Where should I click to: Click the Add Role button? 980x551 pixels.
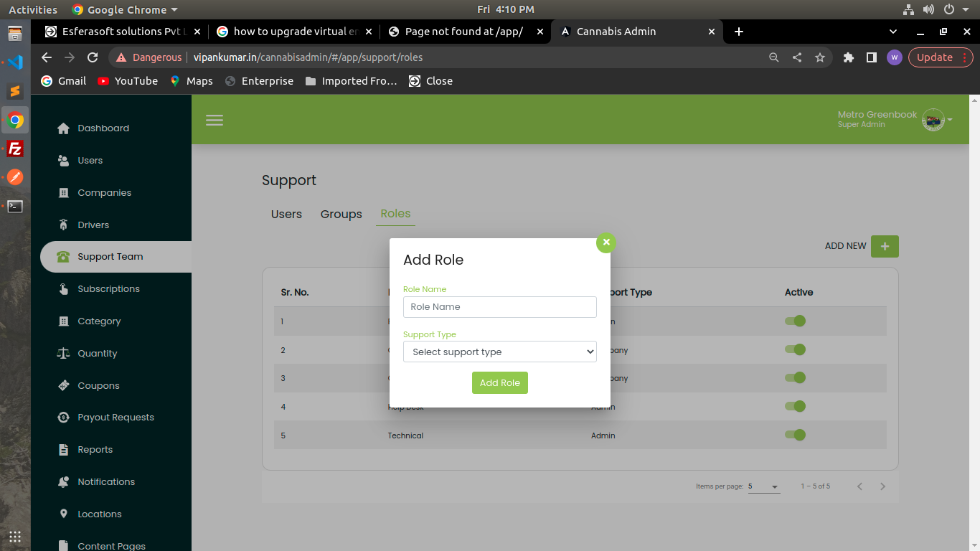click(499, 382)
